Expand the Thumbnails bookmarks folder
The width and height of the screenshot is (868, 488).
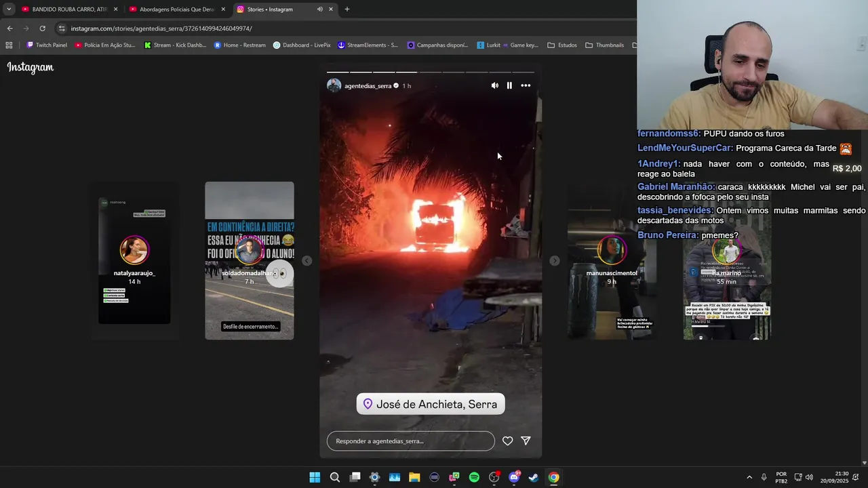(x=605, y=45)
